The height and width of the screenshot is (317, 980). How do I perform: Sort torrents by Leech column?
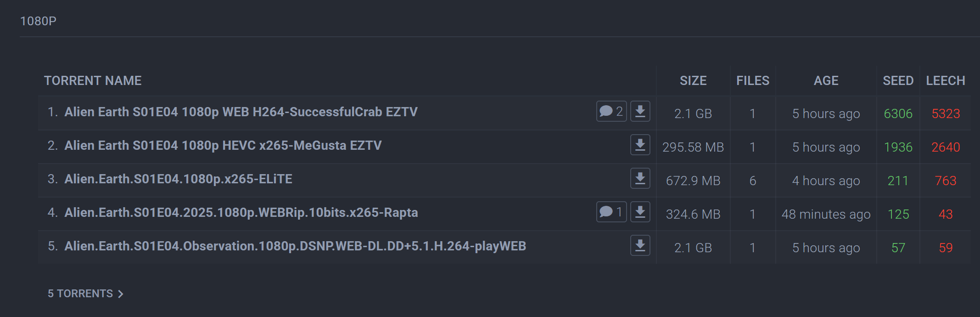[945, 81]
